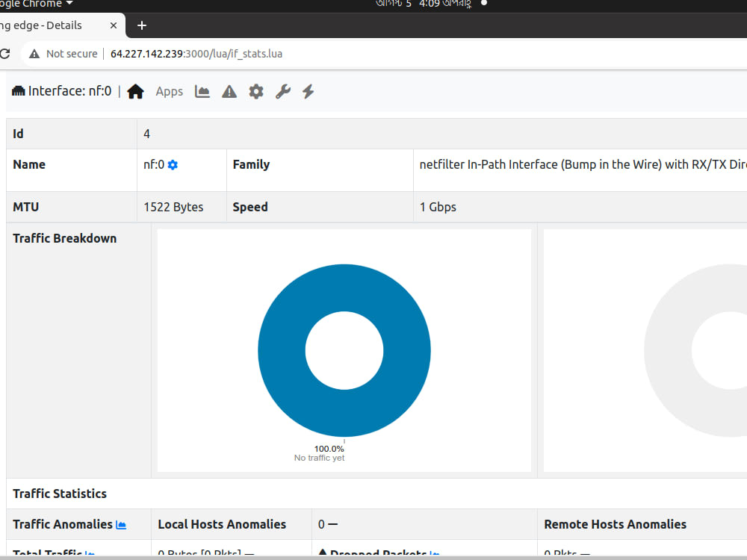Open the Google Chrome app menu
The image size is (747, 560).
tap(37, 4)
